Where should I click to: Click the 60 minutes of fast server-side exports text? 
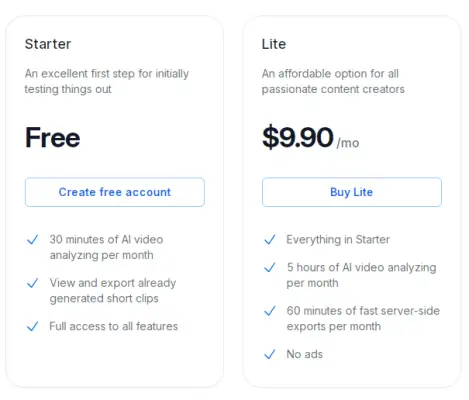[363, 318]
